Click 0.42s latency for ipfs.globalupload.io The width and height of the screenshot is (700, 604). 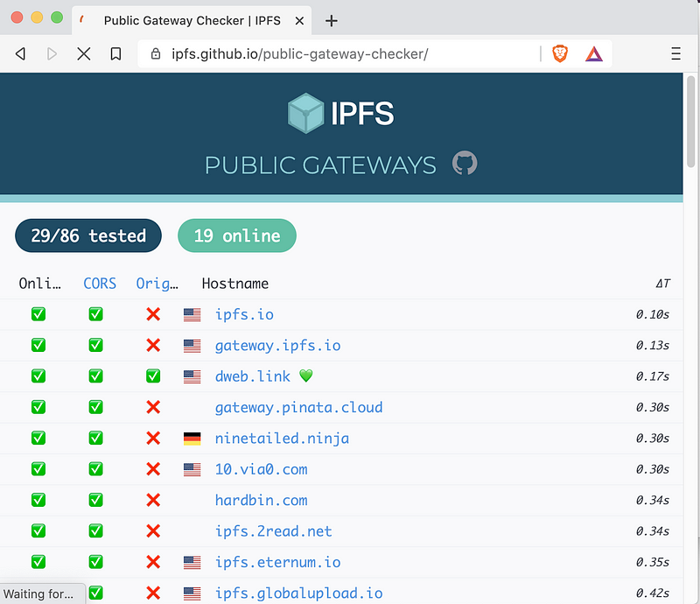[x=652, y=593]
